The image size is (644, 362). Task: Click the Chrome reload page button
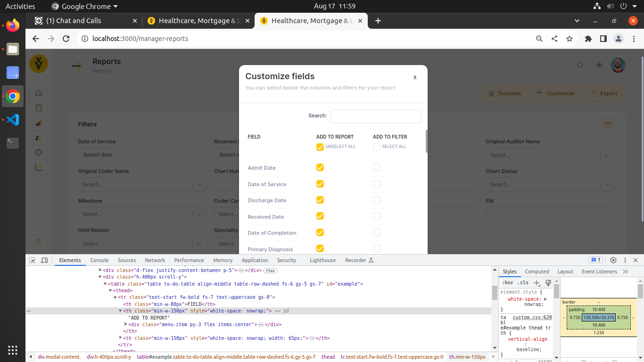coord(66,39)
